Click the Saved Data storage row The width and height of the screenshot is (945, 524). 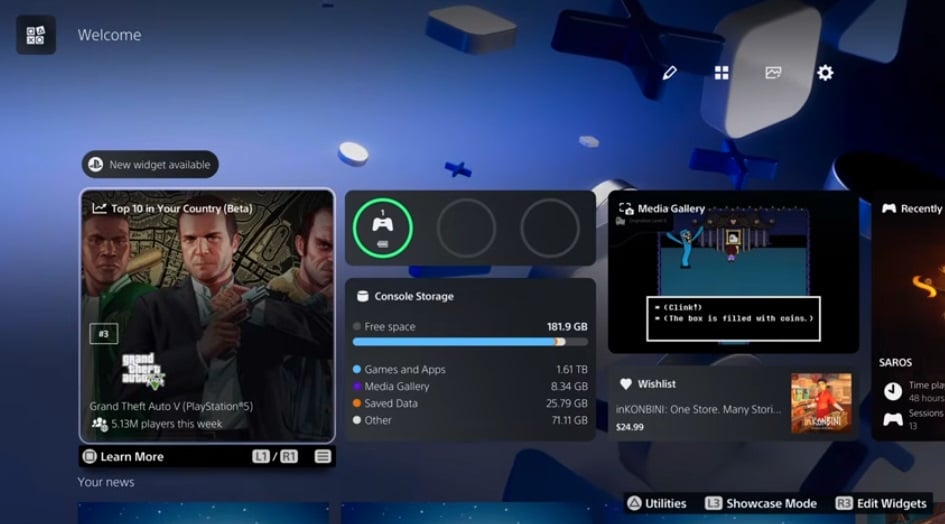(x=470, y=403)
